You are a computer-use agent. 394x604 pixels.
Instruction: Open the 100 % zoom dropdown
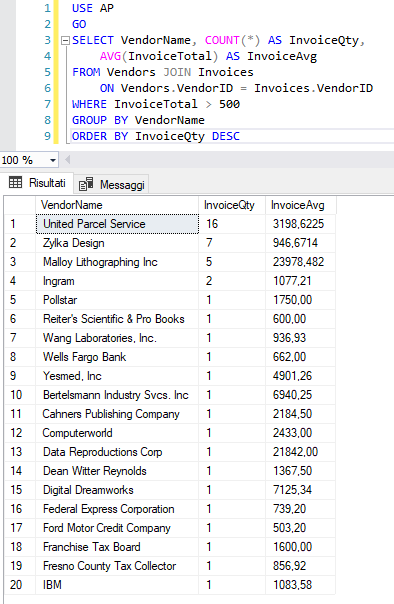pyautogui.click(x=53, y=160)
